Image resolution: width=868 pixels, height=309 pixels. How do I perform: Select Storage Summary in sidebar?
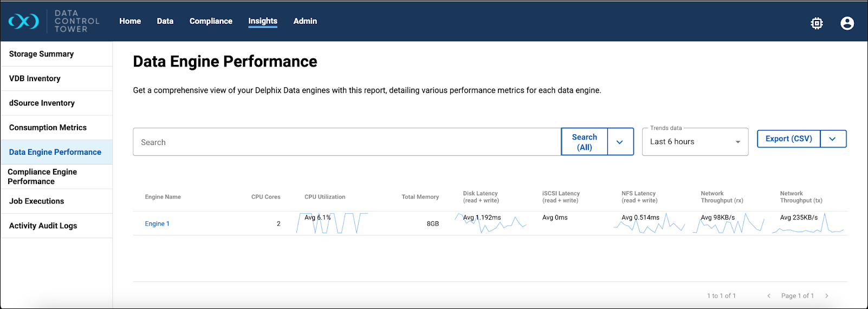(x=42, y=54)
